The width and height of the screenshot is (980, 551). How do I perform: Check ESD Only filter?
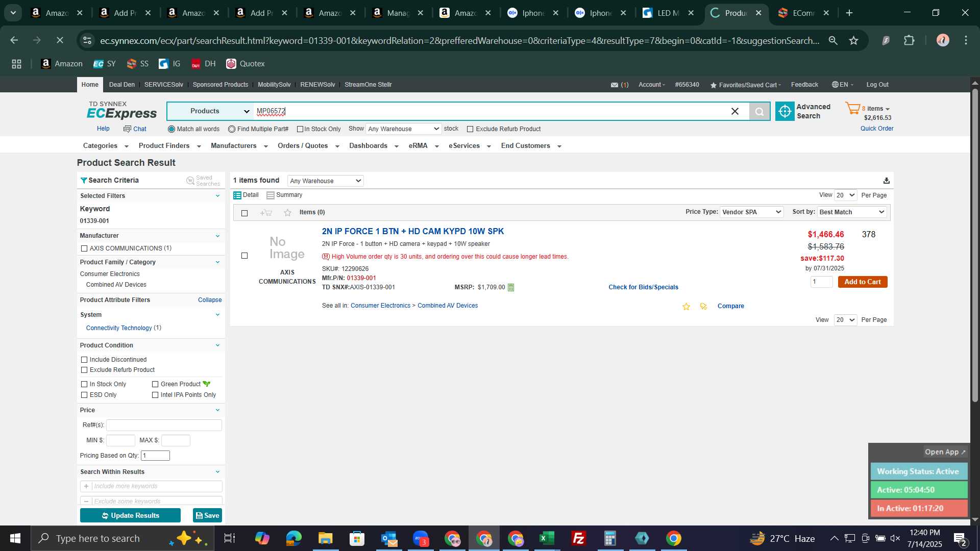(x=84, y=395)
